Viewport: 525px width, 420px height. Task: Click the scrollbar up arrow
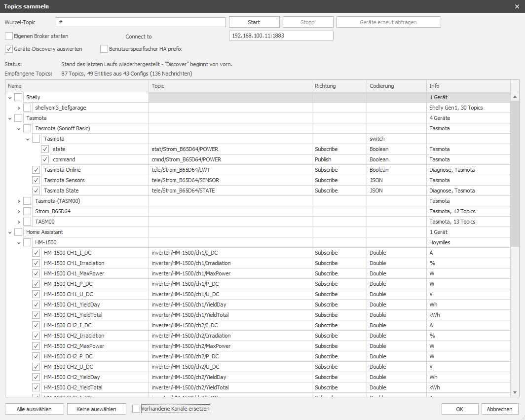point(515,97)
